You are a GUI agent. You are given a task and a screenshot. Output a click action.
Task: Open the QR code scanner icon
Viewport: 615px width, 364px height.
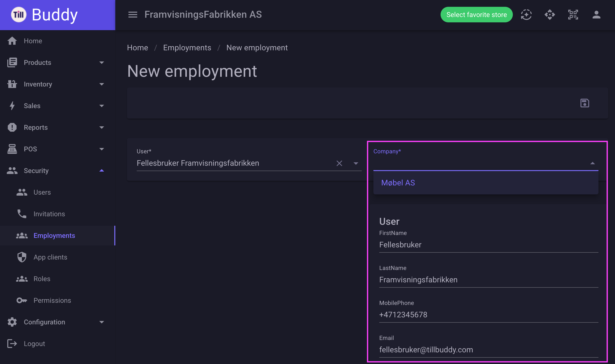coord(573,15)
